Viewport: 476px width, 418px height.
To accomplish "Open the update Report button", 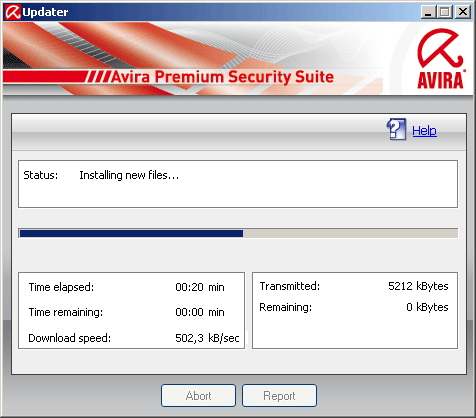I will [x=279, y=396].
